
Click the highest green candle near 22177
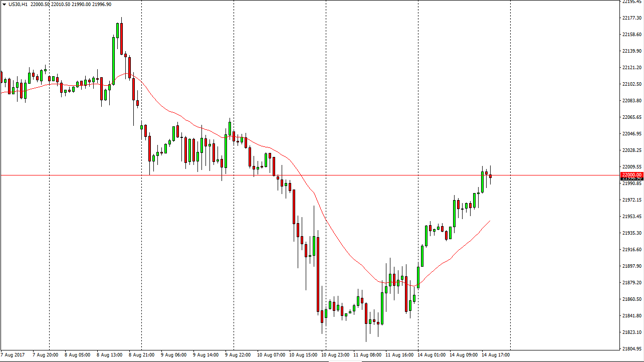coord(117,31)
